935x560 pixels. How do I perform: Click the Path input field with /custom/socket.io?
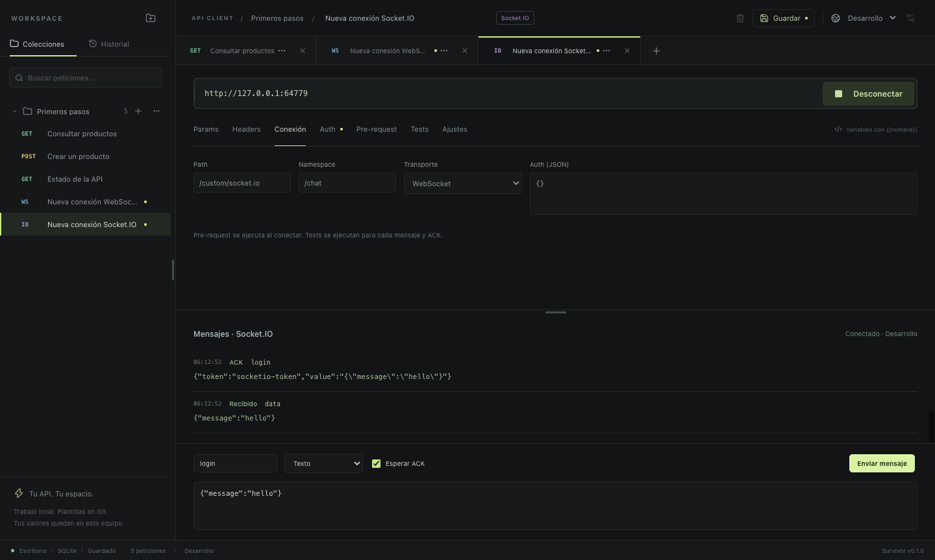(242, 183)
